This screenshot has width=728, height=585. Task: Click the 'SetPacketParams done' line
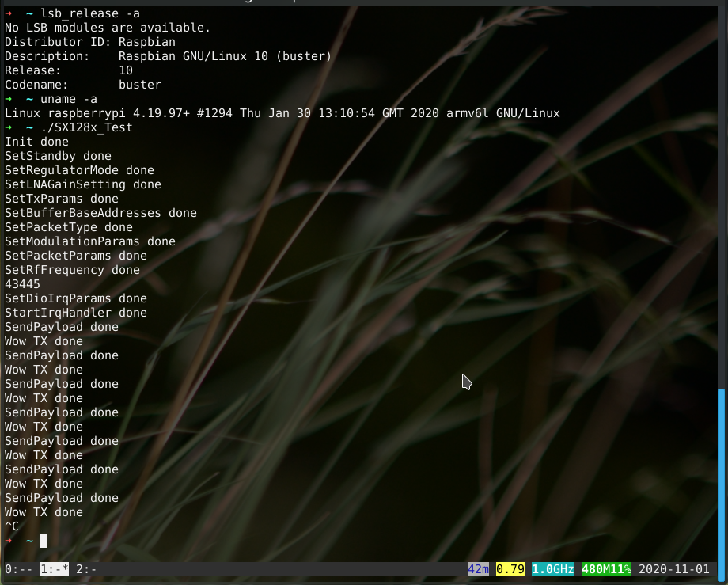pyautogui.click(x=76, y=256)
